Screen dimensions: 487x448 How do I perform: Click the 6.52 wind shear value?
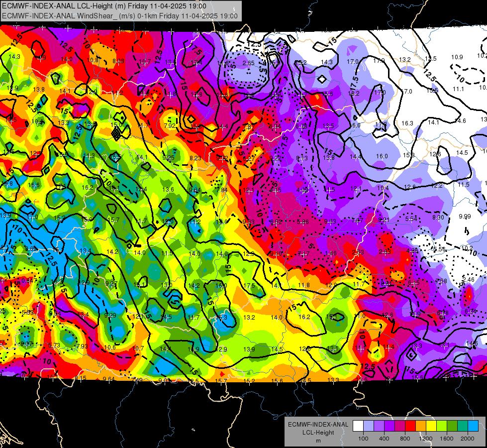point(276,222)
